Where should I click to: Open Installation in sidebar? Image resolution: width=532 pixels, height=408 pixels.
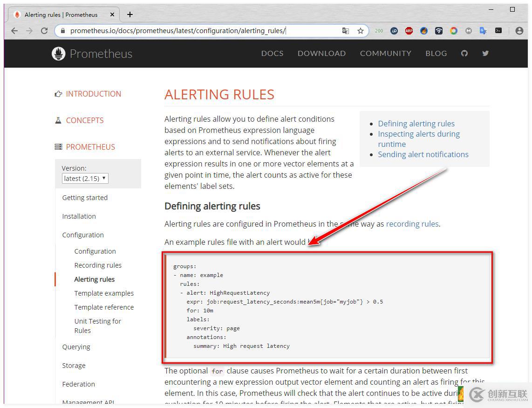(79, 216)
